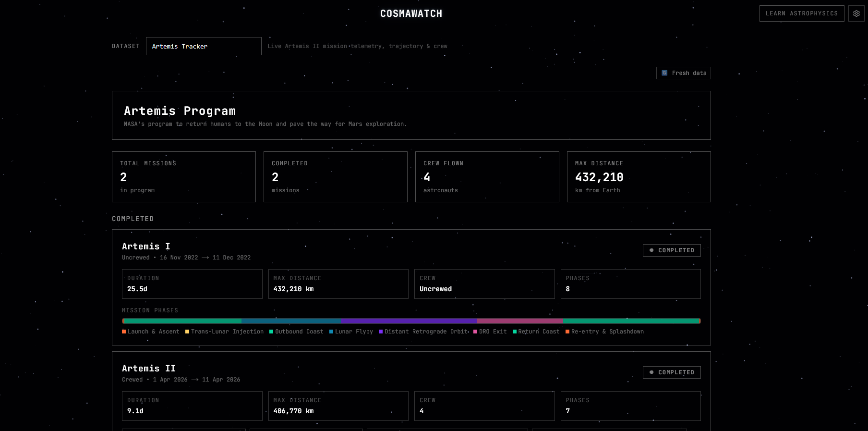Click the Artemis I Completed status badge

tap(671, 250)
